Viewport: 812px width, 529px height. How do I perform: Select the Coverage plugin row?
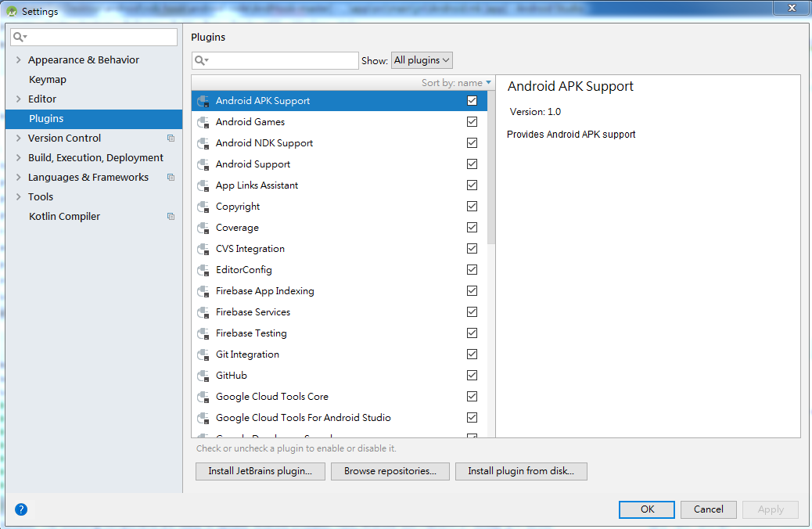tap(340, 228)
